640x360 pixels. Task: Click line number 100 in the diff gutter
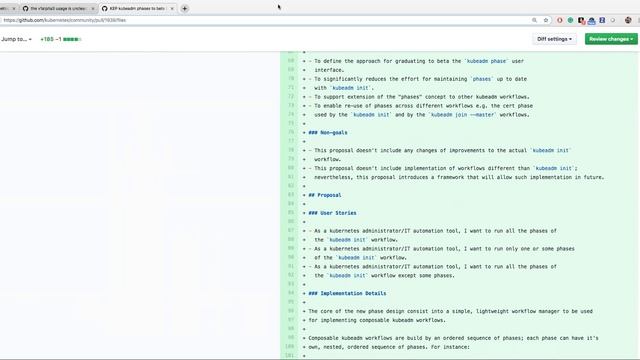click(x=289, y=347)
